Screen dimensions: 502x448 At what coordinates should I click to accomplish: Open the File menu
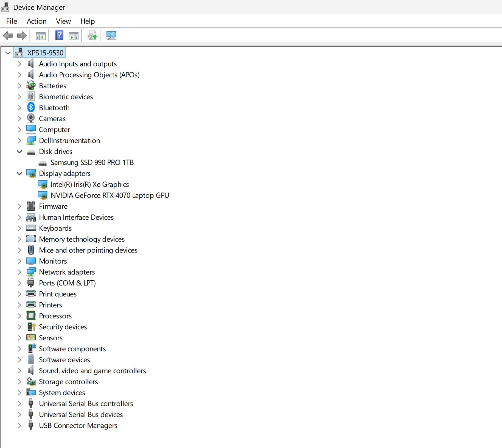click(12, 21)
